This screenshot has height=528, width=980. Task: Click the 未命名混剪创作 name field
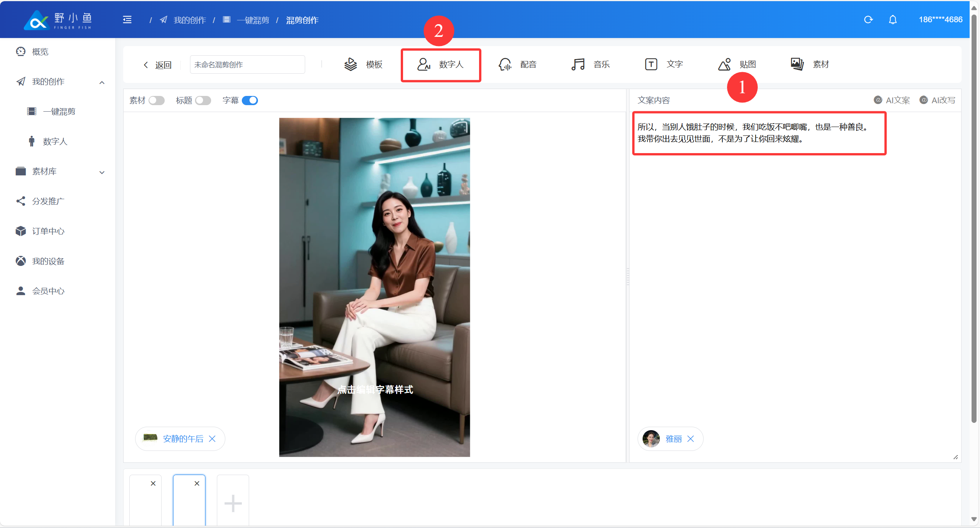point(247,64)
